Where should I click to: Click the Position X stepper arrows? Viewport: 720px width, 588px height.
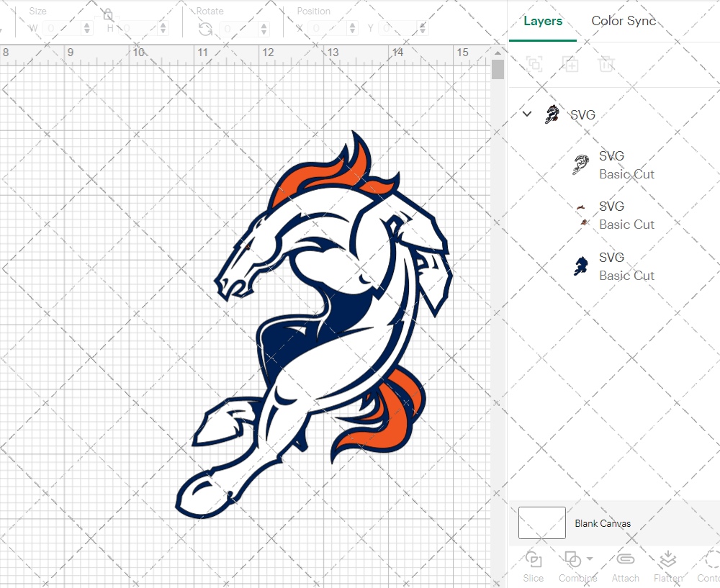(x=352, y=29)
